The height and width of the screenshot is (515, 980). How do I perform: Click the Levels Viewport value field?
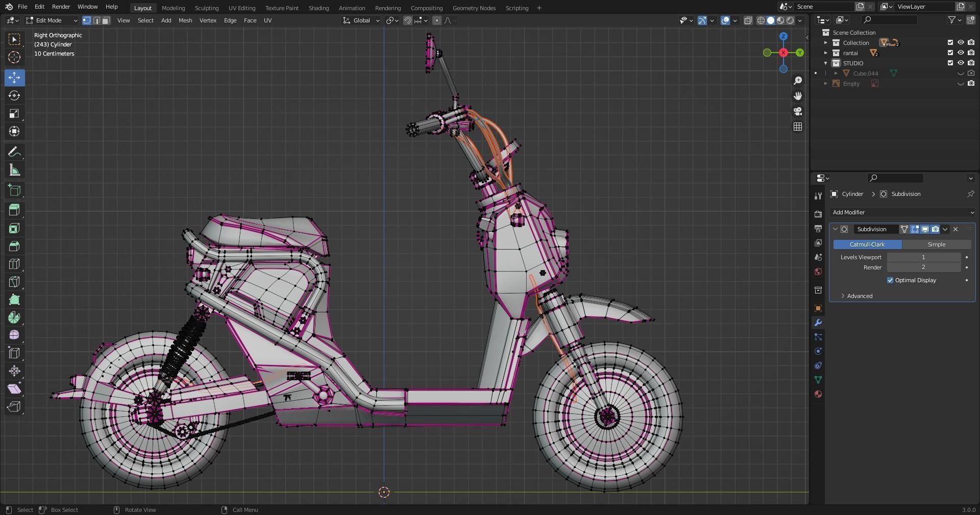click(x=924, y=257)
